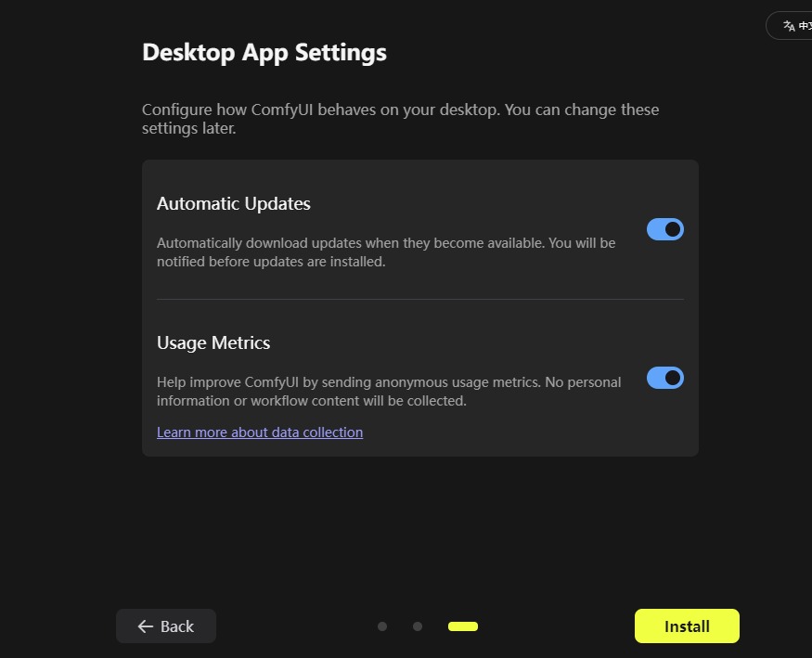
Task: Click the Desktop App Settings heading
Action: pos(264,53)
